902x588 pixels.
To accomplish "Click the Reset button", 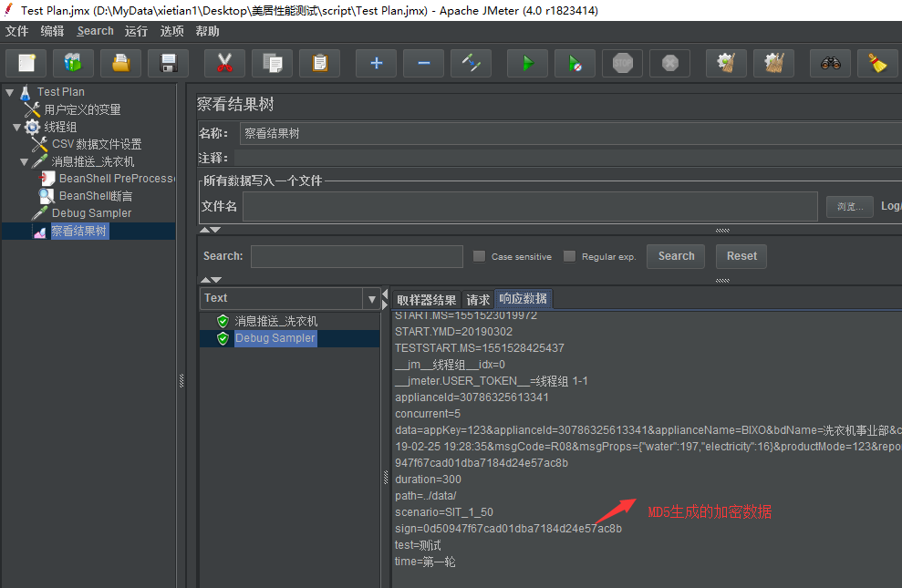I will pyautogui.click(x=741, y=256).
